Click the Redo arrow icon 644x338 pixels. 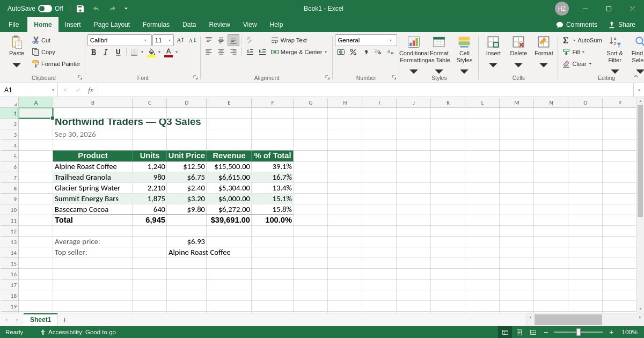[x=112, y=9]
